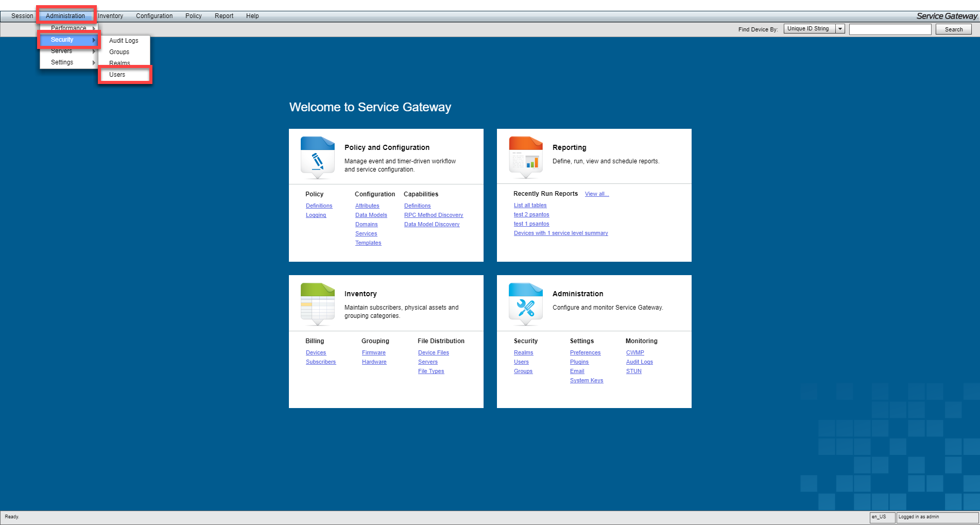This screenshot has width=980, height=525.
Task: Select Users from the Security submenu
Action: tap(117, 75)
